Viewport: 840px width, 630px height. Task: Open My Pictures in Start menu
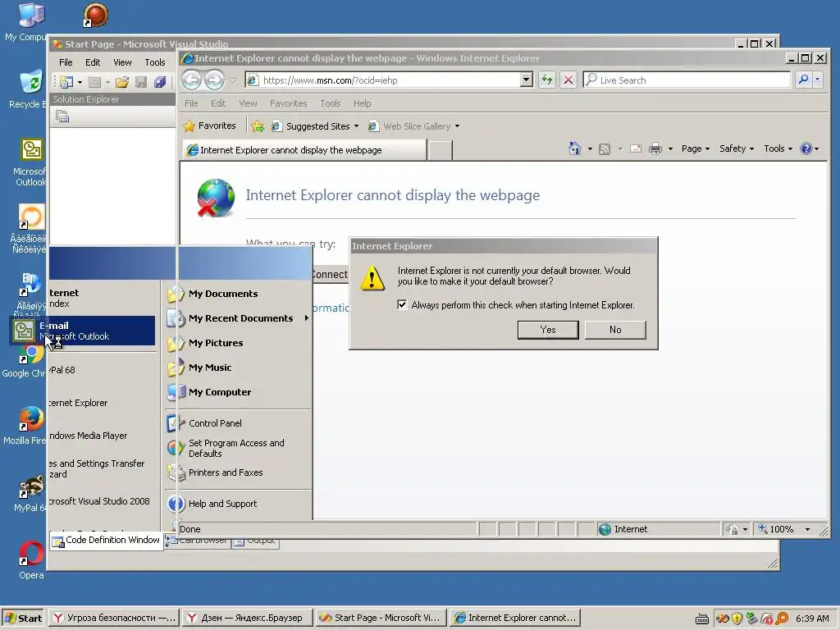[239, 343]
